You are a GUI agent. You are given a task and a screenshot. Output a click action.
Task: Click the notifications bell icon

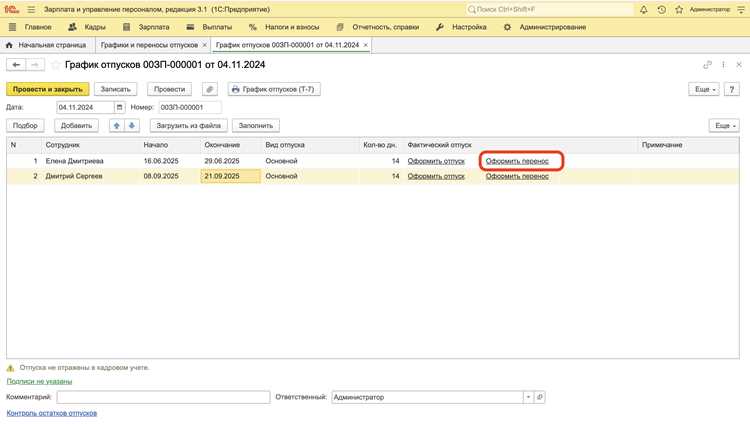[x=644, y=10]
